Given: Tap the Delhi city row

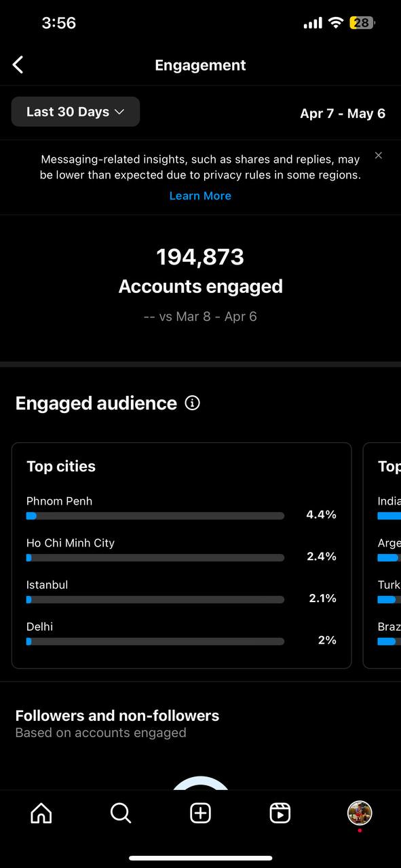Looking at the screenshot, I should pos(181,633).
